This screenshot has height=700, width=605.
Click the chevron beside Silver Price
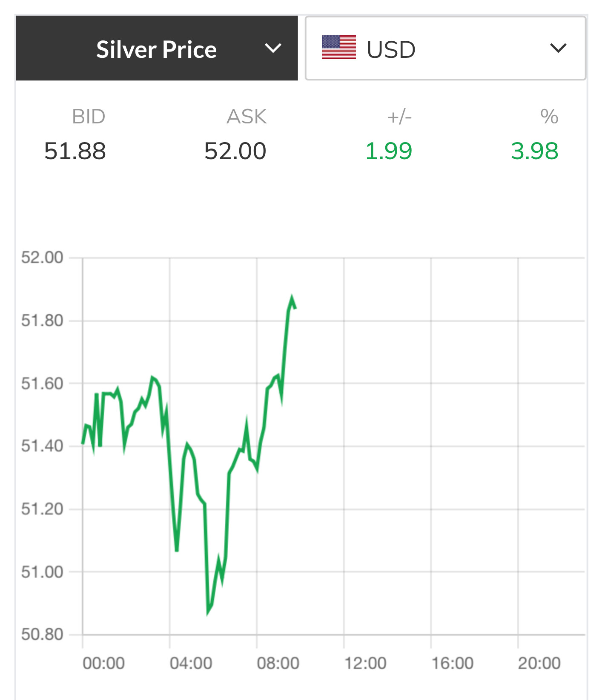[273, 48]
